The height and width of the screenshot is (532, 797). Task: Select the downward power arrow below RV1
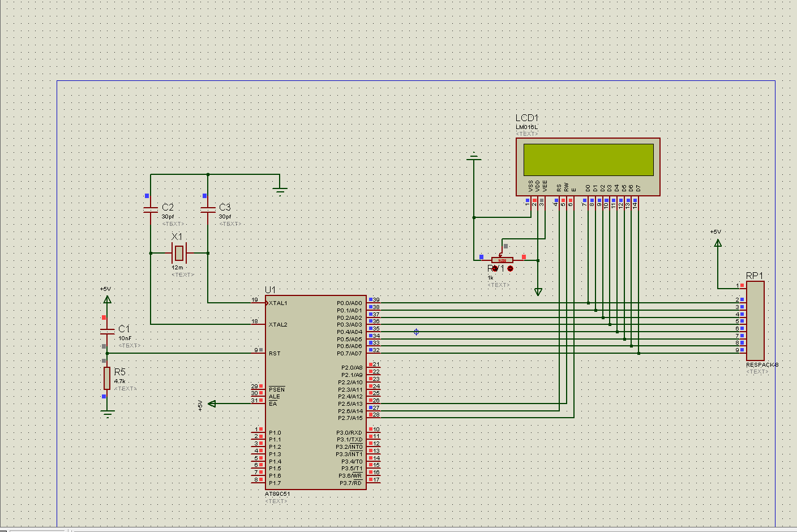click(x=538, y=292)
